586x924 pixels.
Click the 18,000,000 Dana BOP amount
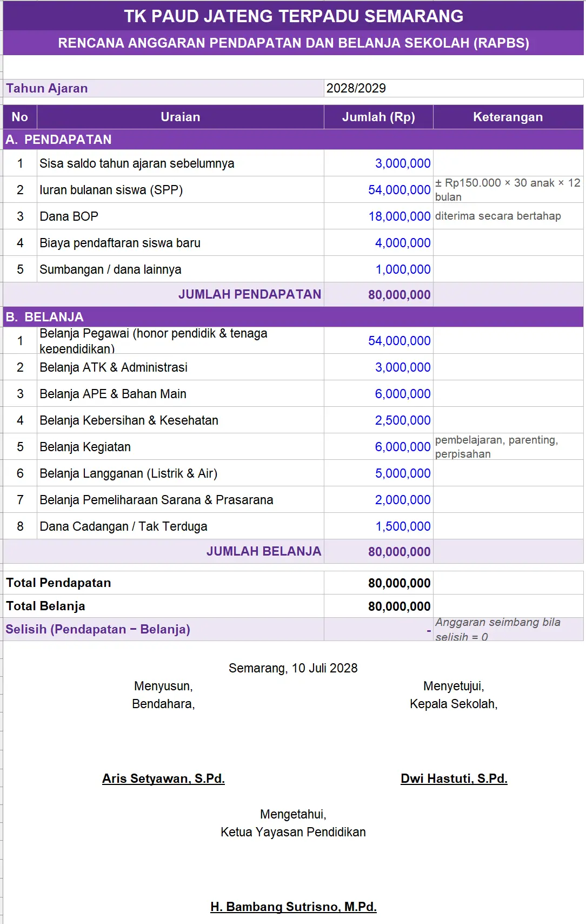[x=378, y=216]
